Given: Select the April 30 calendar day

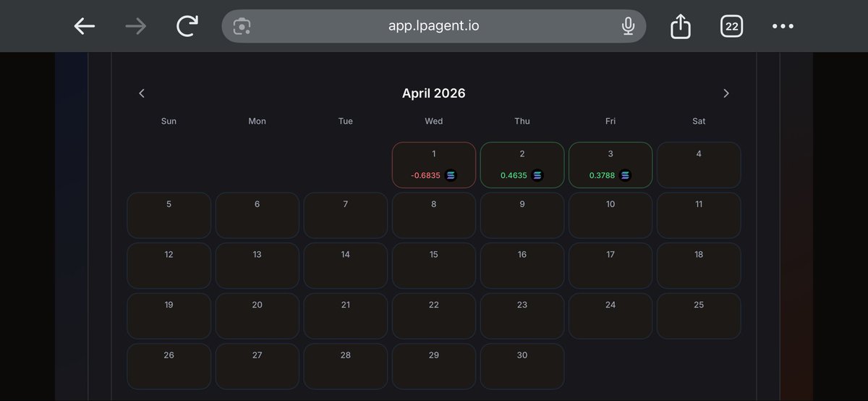Looking at the screenshot, I should click(522, 366).
